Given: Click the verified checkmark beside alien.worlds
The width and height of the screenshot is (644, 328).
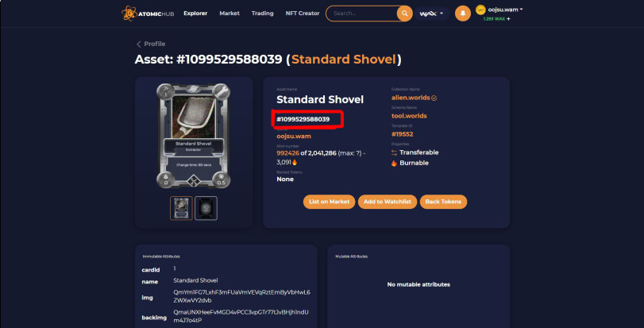Looking at the screenshot, I should pyautogui.click(x=434, y=98).
